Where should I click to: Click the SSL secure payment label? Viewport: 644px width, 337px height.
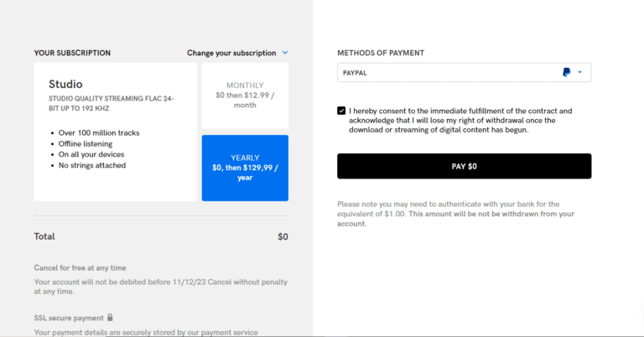click(69, 318)
